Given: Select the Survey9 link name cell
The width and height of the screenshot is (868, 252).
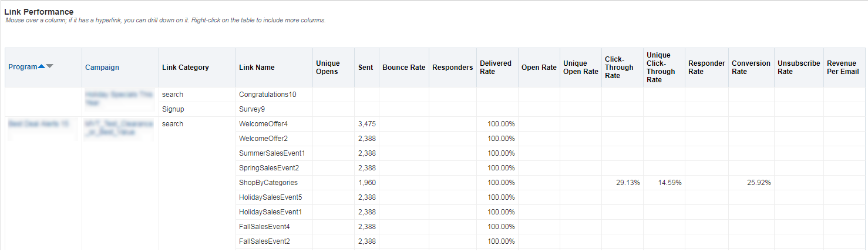Looking at the screenshot, I should [x=253, y=109].
